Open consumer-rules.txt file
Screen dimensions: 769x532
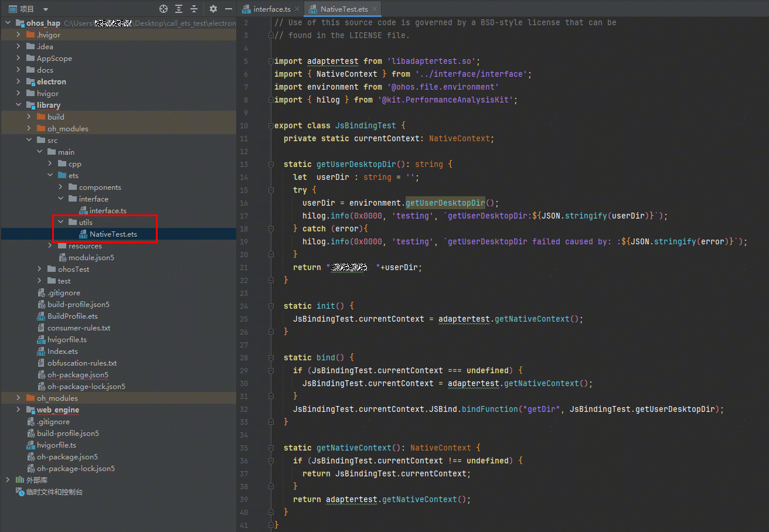[x=79, y=328]
